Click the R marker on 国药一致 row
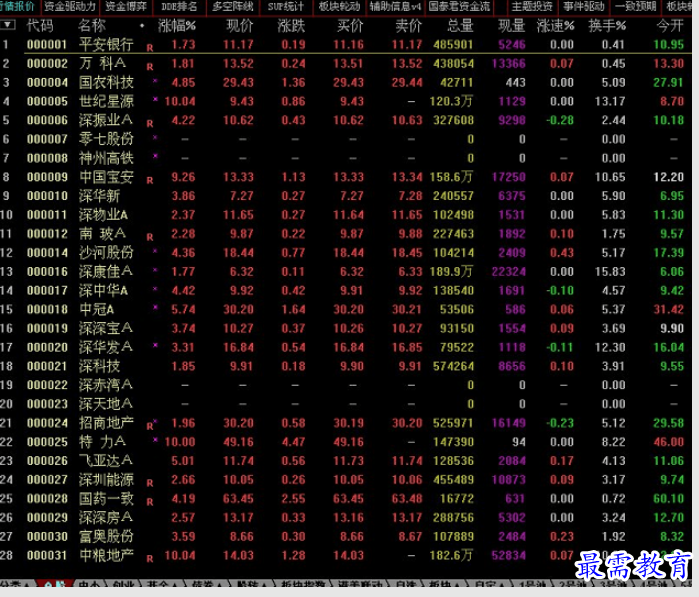Screen dimensions: 699x597 click(150, 502)
